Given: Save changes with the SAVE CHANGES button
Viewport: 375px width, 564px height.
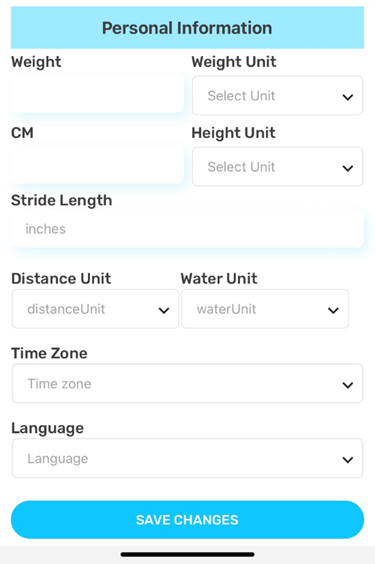Looking at the screenshot, I should point(187,519).
